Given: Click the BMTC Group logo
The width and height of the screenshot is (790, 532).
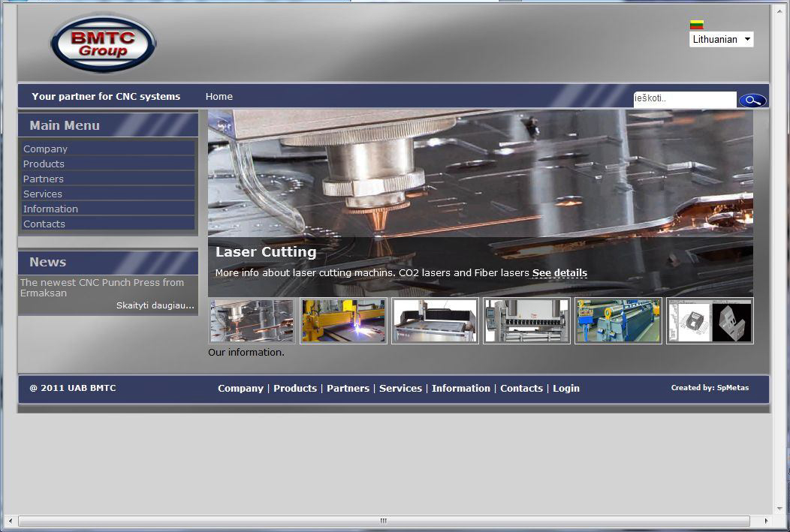Looking at the screenshot, I should point(104,44).
